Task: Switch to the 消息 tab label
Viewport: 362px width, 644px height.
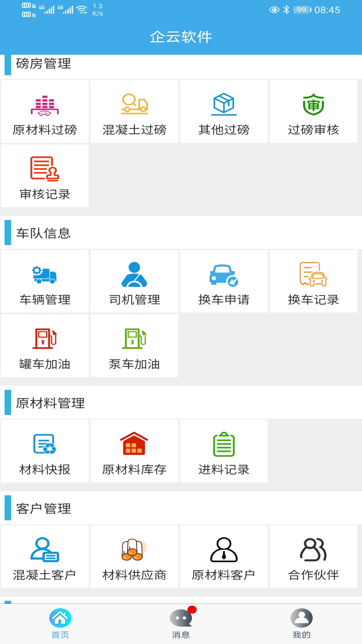Action: tap(181, 635)
